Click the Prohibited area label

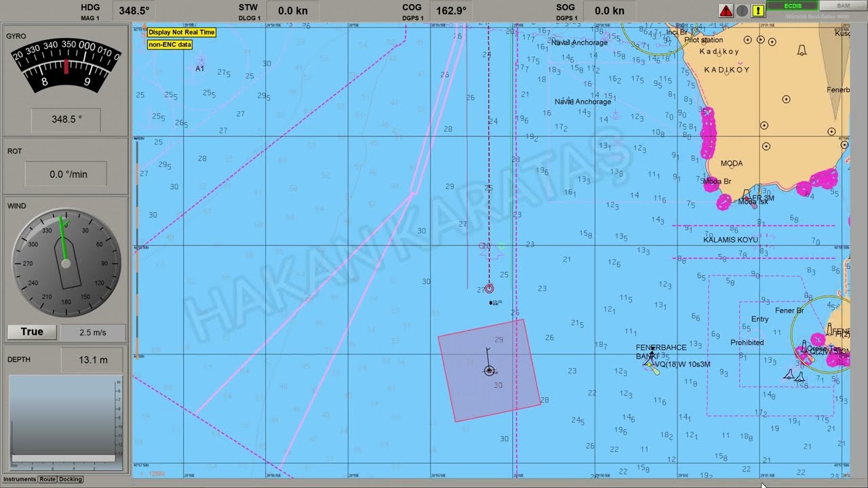point(747,343)
